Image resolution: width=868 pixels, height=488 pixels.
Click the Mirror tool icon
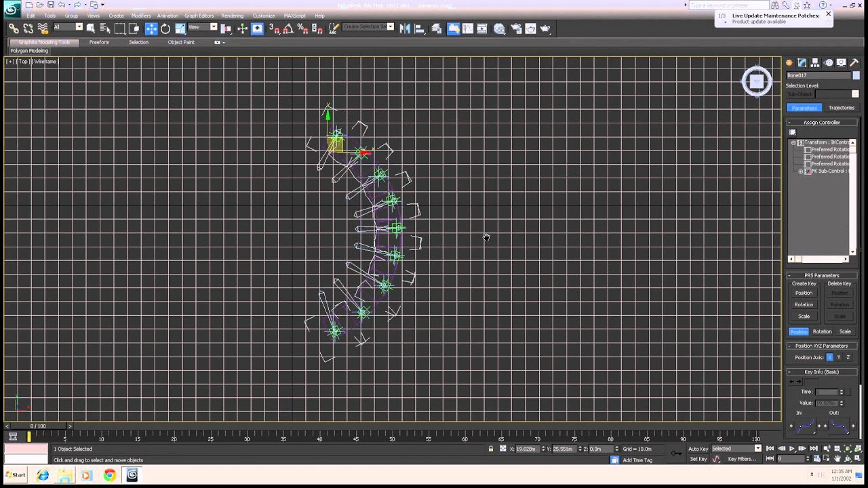[405, 28]
